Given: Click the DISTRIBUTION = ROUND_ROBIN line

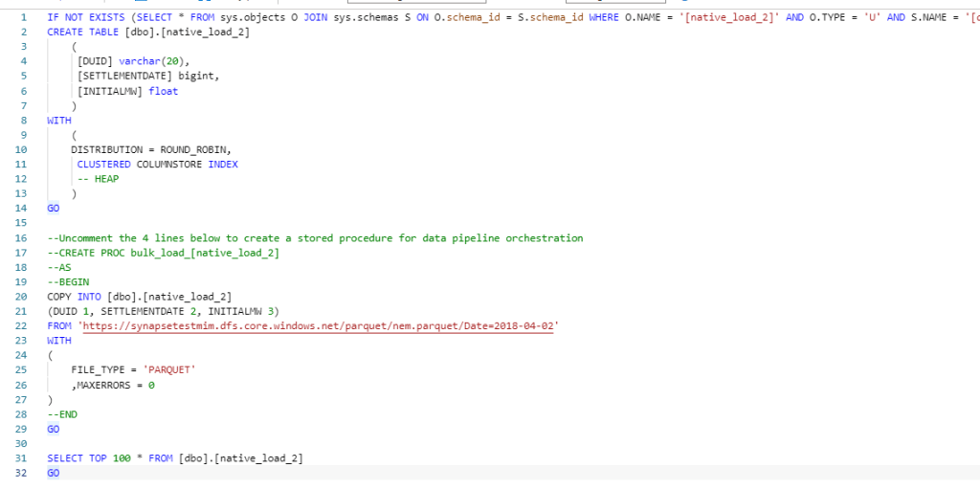Looking at the screenshot, I should tap(151, 150).
